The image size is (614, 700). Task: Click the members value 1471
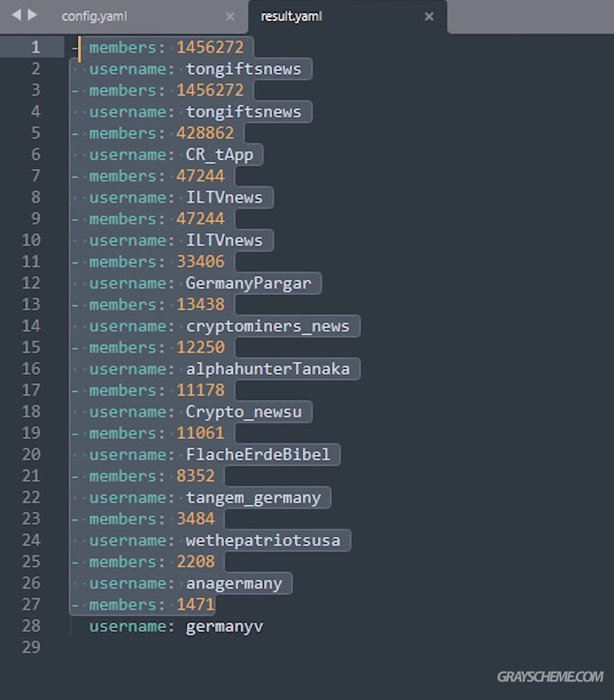tap(196, 605)
